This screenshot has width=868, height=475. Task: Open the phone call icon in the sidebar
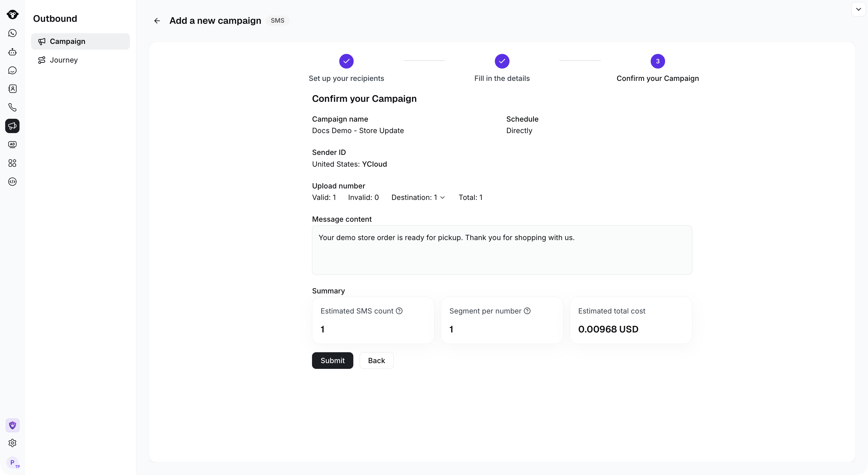pos(12,107)
